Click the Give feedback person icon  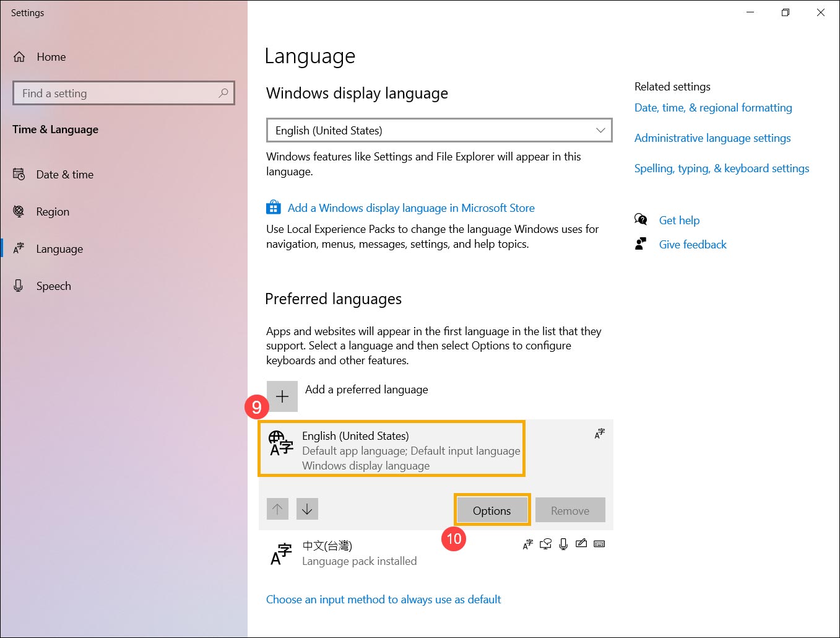pos(641,243)
